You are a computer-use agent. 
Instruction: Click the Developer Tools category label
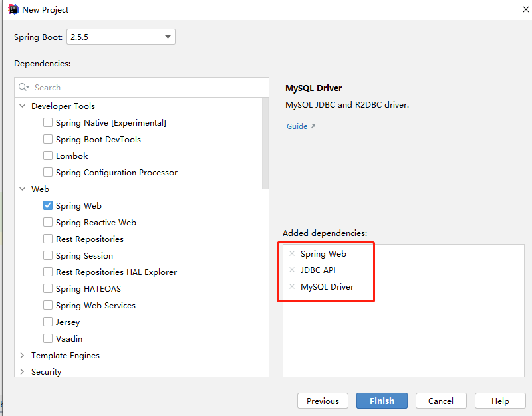(63, 106)
